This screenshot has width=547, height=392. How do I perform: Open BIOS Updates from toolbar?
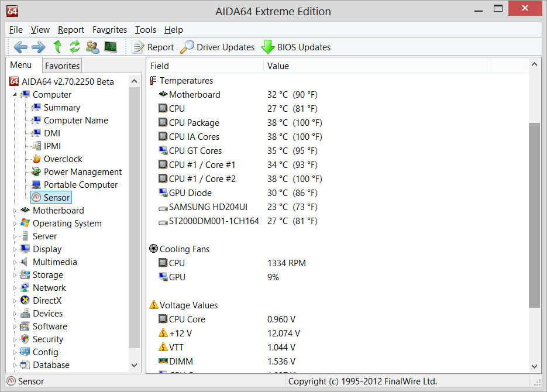(296, 47)
